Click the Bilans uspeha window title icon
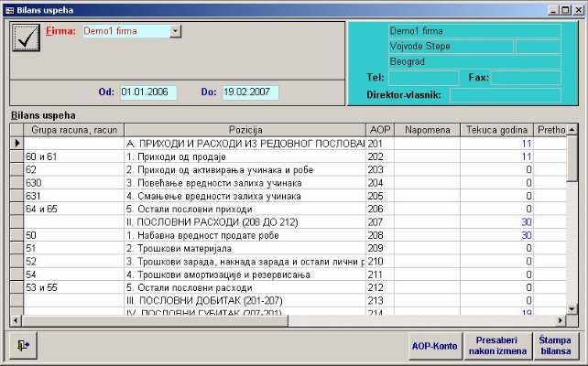The height and width of the screenshot is (366, 588). click(9, 9)
